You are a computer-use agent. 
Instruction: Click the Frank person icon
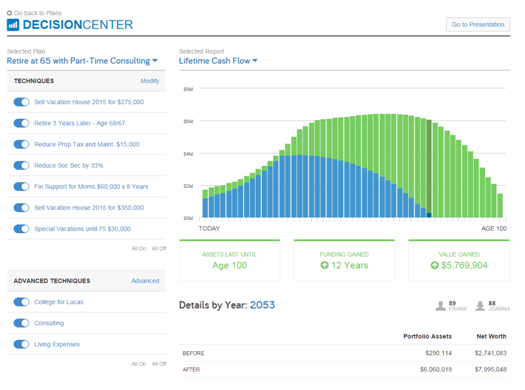(441, 306)
